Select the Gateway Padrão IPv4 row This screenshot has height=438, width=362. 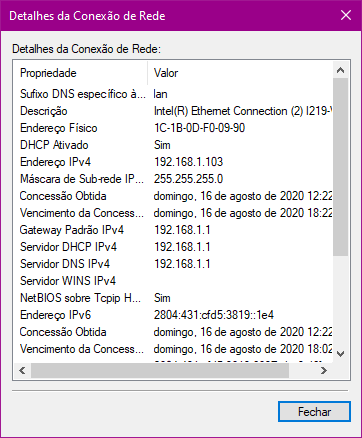point(173,230)
